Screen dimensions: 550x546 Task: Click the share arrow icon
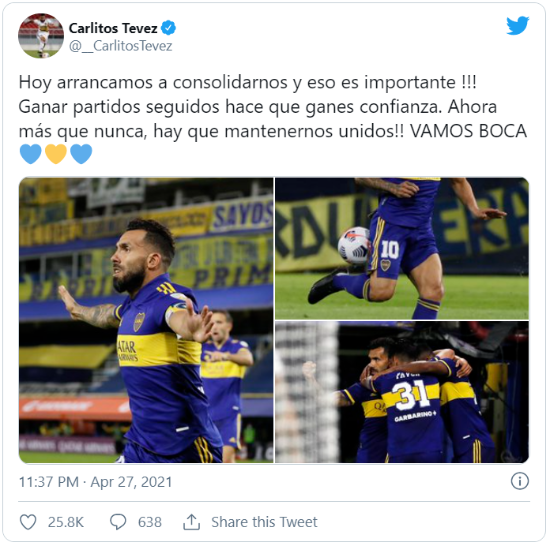coord(191,522)
